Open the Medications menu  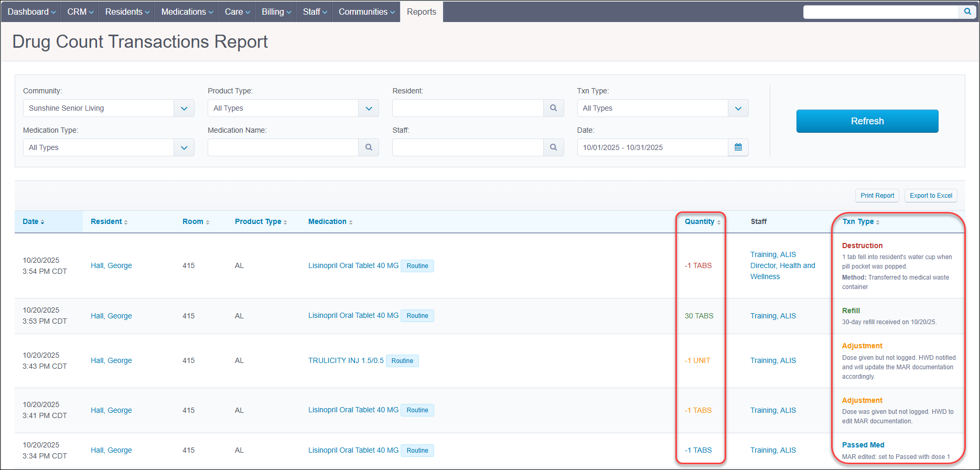click(187, 12)
